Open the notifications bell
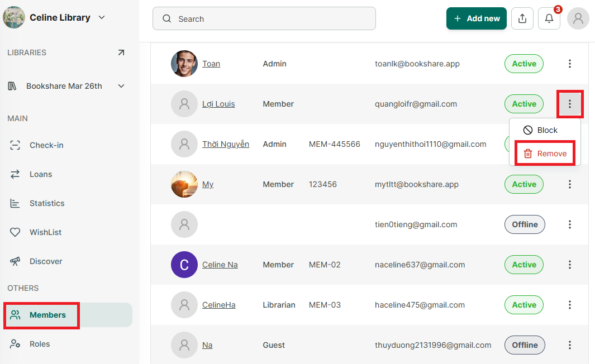This screenshot has width=595, height=364. click(x=549, y=18)
